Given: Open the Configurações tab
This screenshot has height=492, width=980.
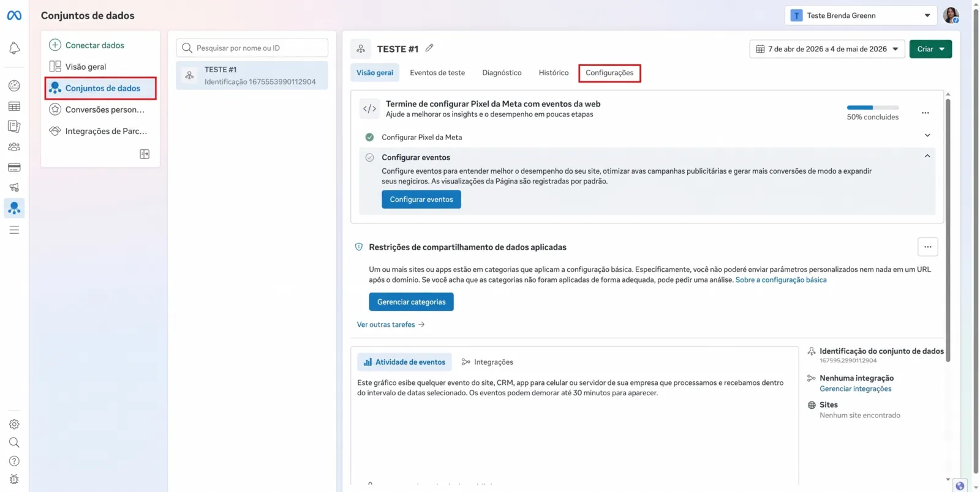Looking at the screenshot, I should point(609,73).
